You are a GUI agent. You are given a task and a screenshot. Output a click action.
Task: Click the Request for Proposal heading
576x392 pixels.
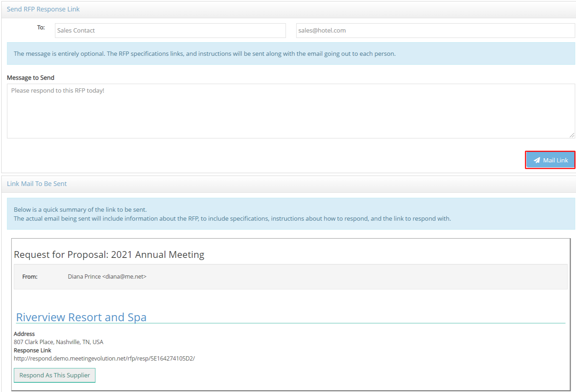(x=109, y=255)
